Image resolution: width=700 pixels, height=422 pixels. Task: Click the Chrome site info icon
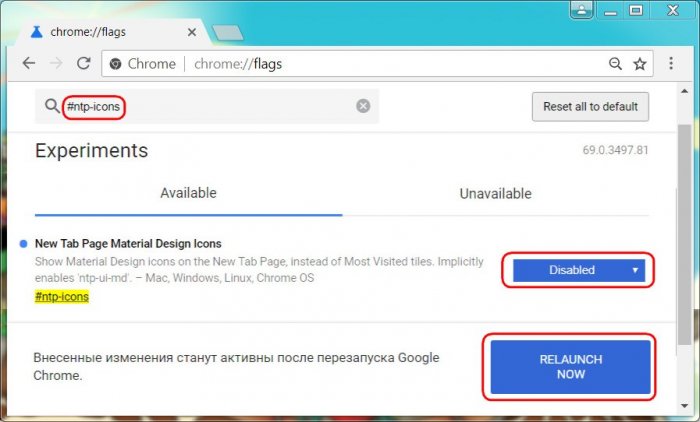pos(115,64)
